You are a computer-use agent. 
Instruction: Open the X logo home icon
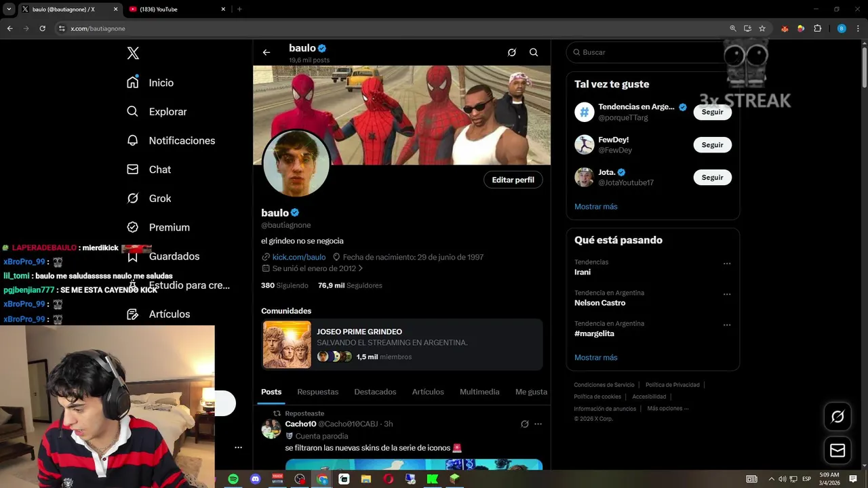click(x=133, y=54)
